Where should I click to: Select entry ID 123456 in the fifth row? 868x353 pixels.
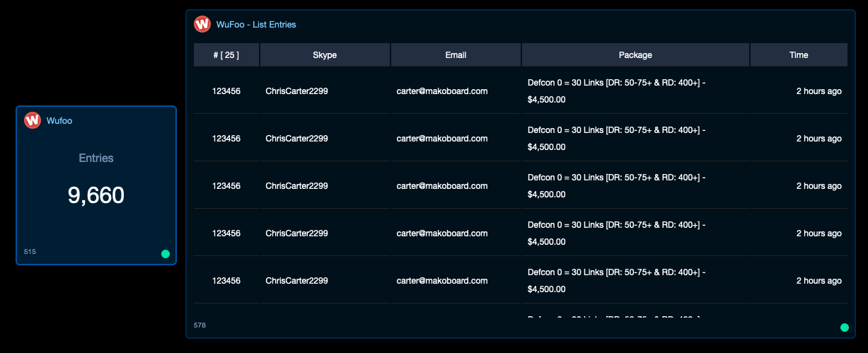click(x=226, y=281)
